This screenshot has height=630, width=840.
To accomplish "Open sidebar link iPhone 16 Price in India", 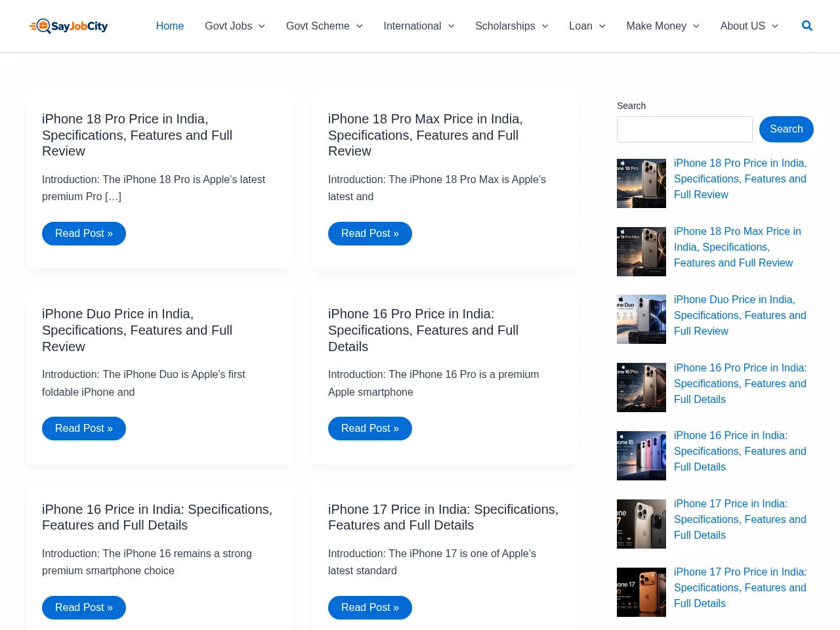I will [740, 451].
